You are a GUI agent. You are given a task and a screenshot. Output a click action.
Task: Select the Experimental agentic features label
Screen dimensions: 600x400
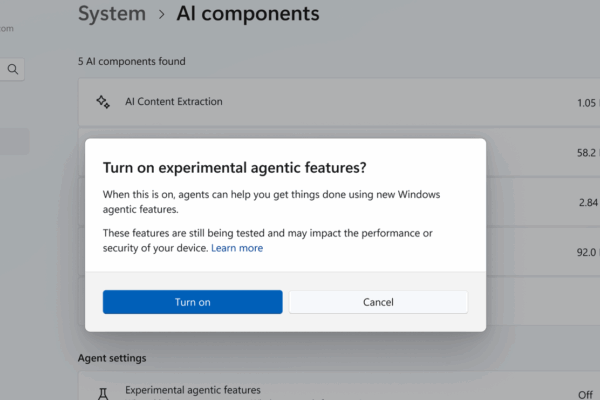point(192,390)
